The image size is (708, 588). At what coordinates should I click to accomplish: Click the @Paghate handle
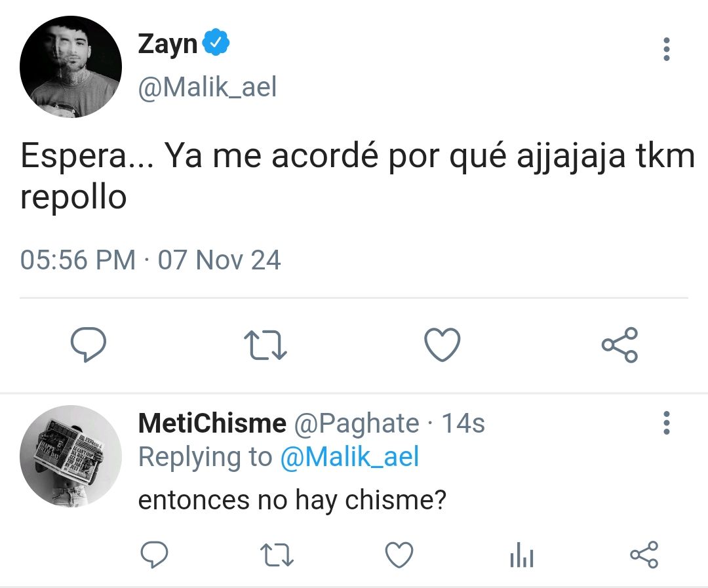(357, 424)
